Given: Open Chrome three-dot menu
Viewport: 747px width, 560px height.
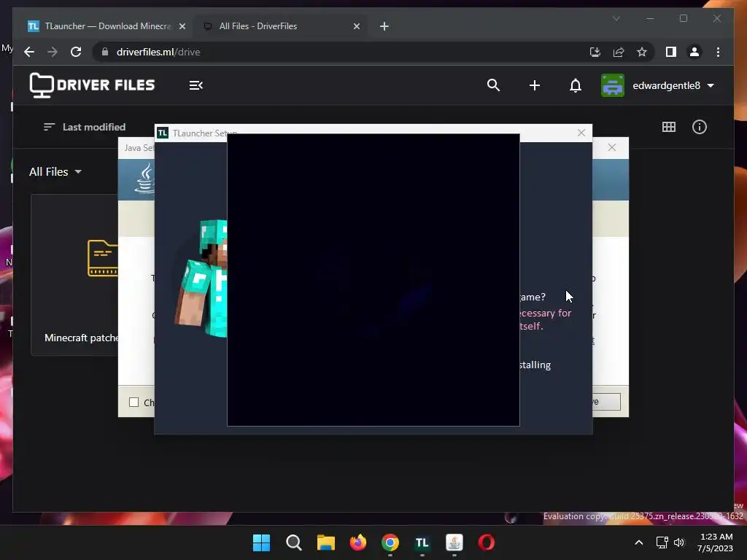Looking at the screenshot, I should coord(718,52).
